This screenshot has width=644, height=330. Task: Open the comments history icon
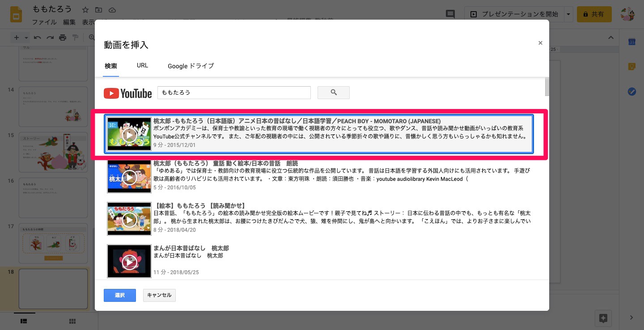450,14
